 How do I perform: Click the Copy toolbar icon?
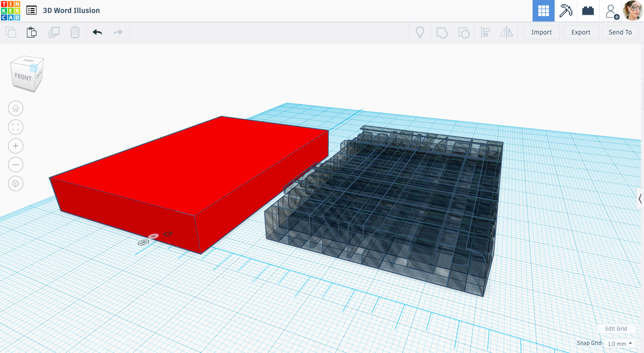(11, 32)
